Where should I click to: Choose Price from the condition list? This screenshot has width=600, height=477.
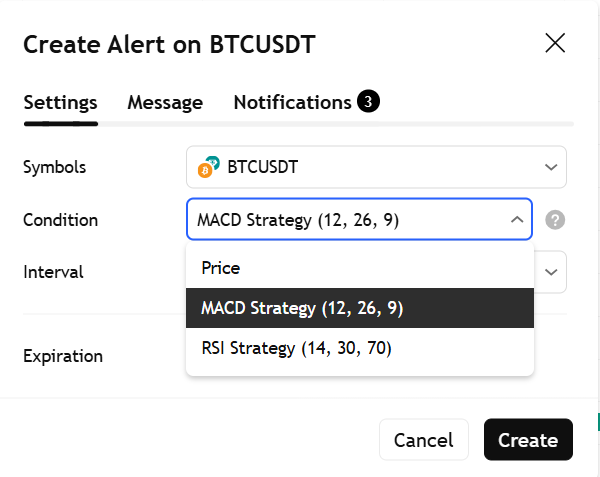(220, 268)
